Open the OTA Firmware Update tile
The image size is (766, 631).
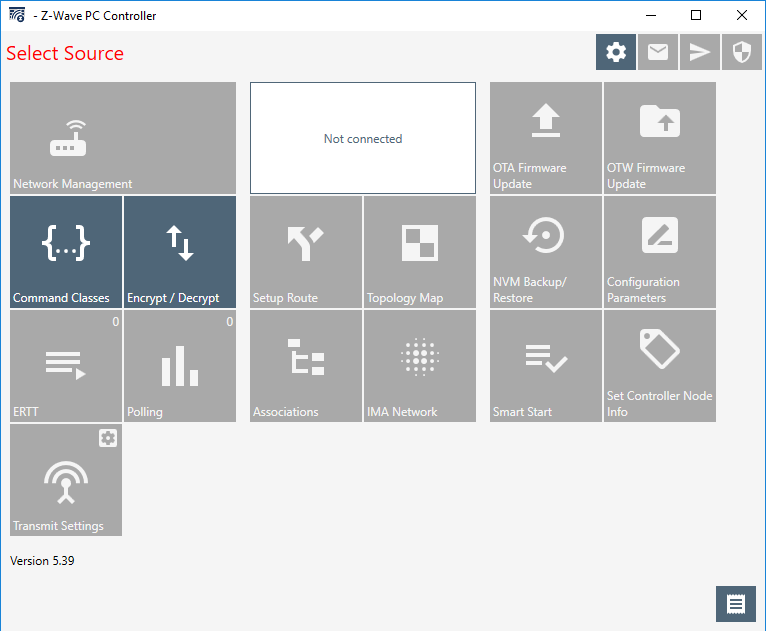(546, 138)
